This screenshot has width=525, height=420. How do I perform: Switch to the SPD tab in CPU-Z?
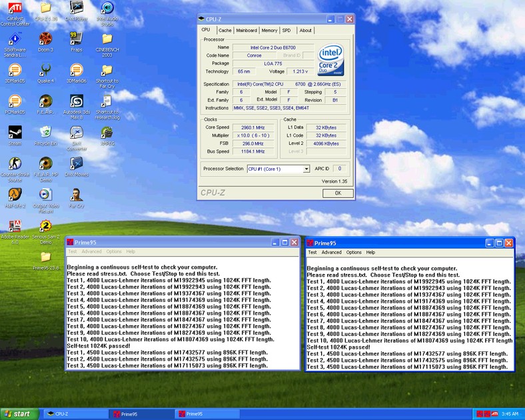coord(286,30)
